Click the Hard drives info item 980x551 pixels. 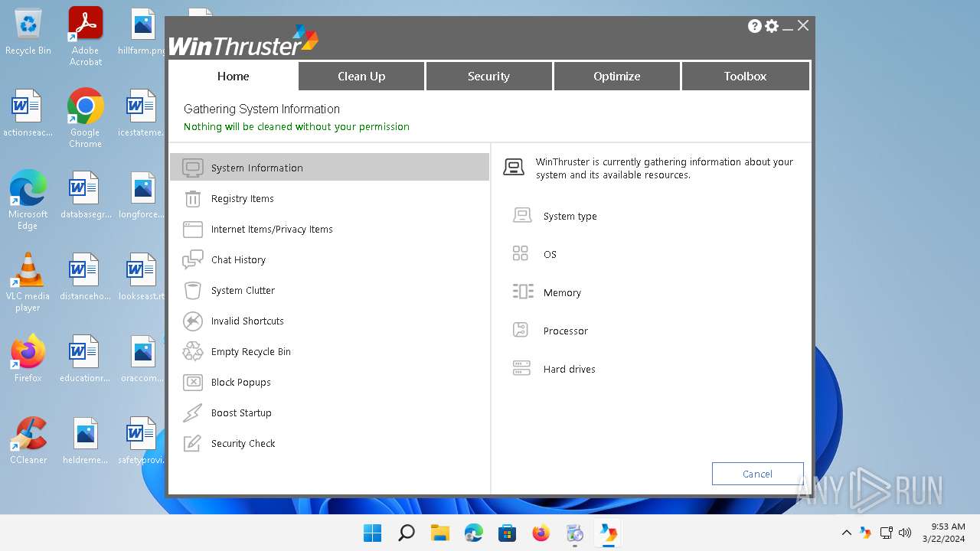pos(554,369)
